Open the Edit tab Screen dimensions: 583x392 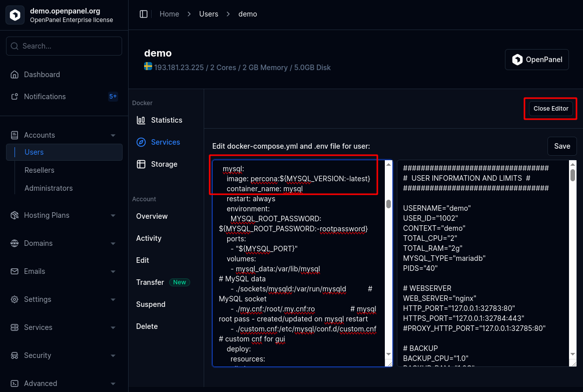click(143, 260)
